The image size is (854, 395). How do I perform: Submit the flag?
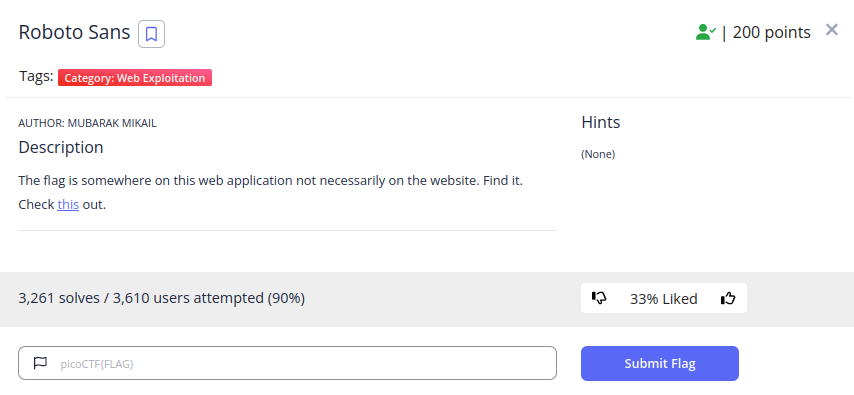coord(660,363)
